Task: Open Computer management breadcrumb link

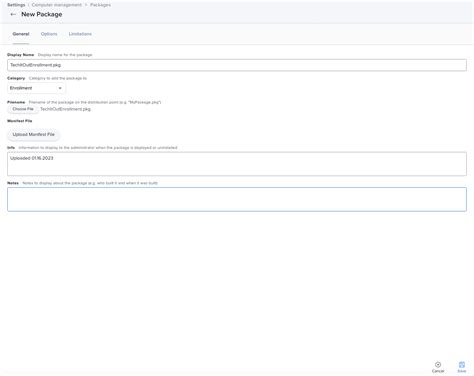Action: click(56, 5)
